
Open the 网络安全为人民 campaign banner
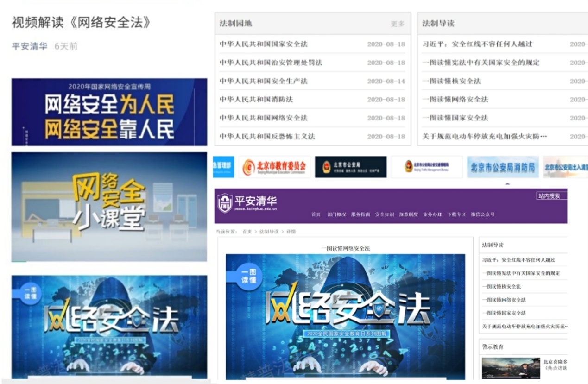point(109,112)
